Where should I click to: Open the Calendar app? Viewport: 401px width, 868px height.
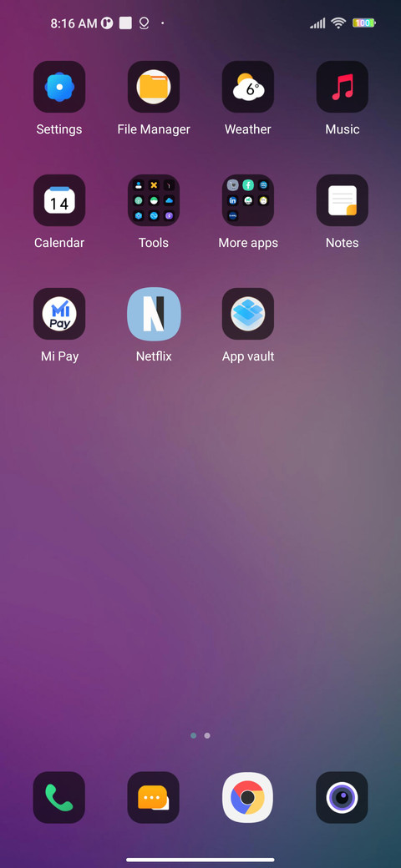(59, 200)
